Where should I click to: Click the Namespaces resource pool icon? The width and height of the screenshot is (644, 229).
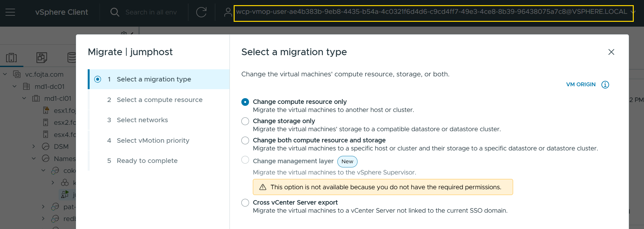tap(46, 158)
